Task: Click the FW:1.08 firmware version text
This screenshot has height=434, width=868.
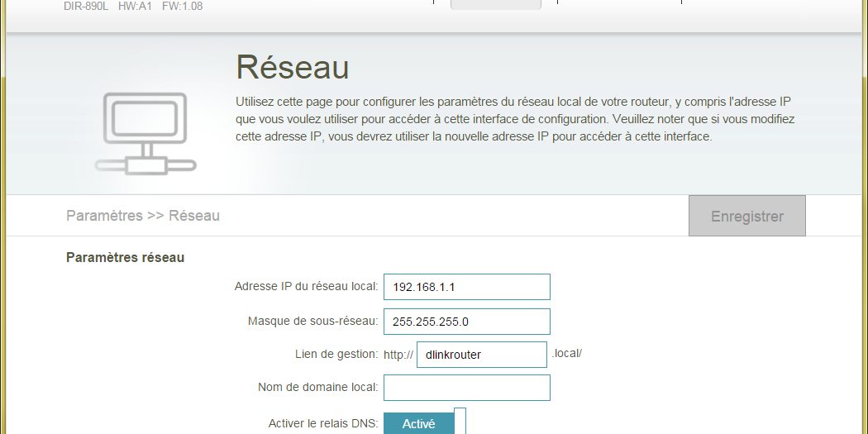Action: (x=182, y=6)
